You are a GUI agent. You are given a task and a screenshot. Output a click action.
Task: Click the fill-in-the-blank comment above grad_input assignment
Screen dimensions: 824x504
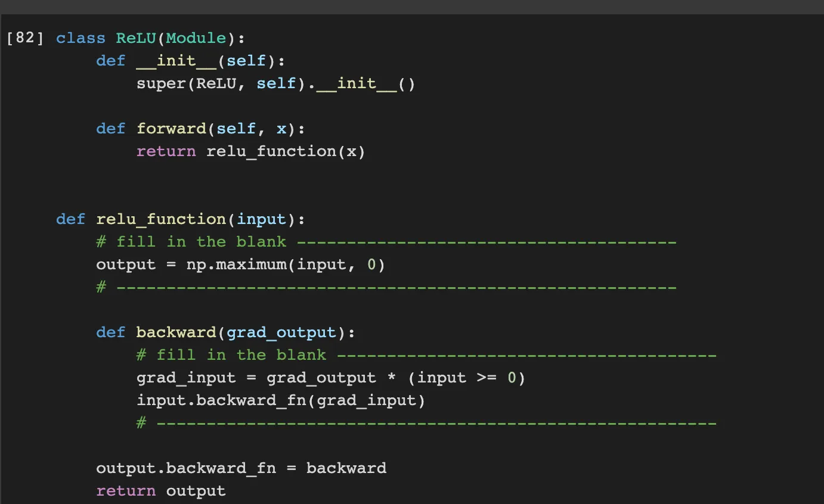coord(426,355)
